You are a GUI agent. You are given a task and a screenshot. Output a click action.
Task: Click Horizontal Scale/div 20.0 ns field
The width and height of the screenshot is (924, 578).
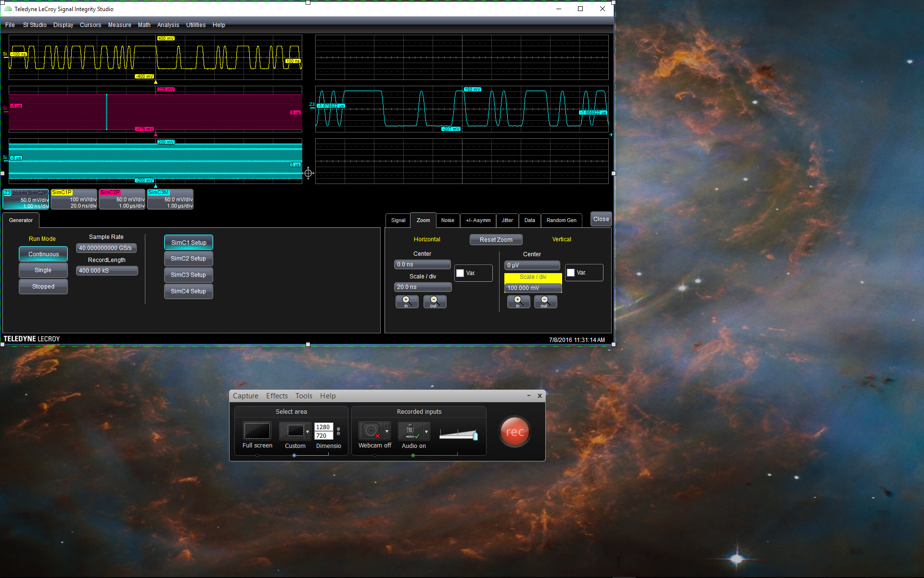(x=423, y=287)
